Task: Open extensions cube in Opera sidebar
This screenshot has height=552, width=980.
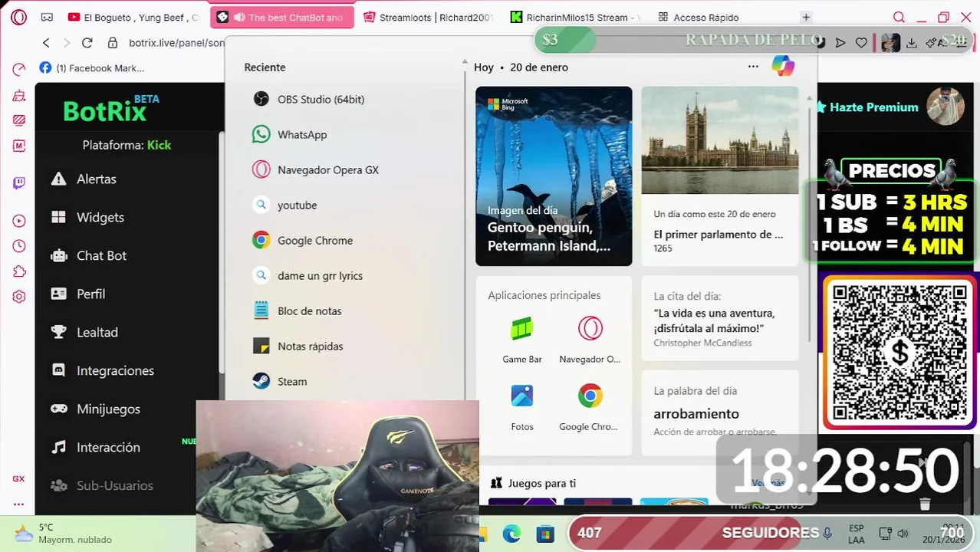Action: [x=19, y=271]
